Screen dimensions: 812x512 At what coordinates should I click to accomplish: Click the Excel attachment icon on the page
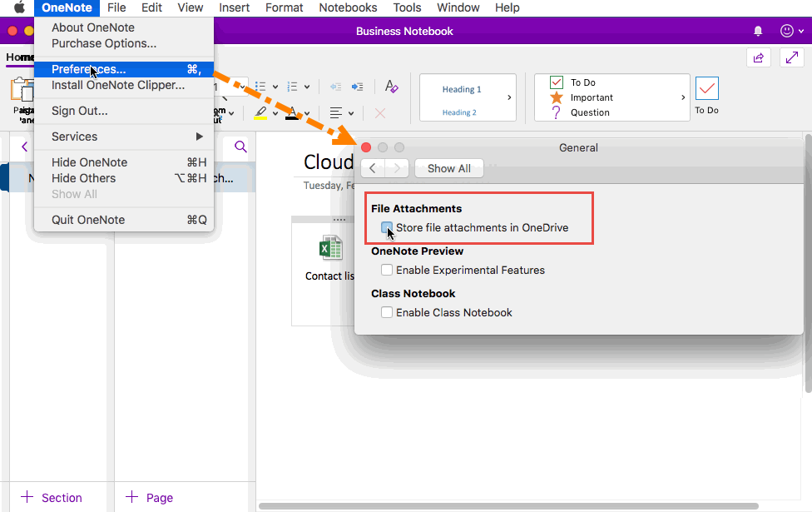[331, 247]
